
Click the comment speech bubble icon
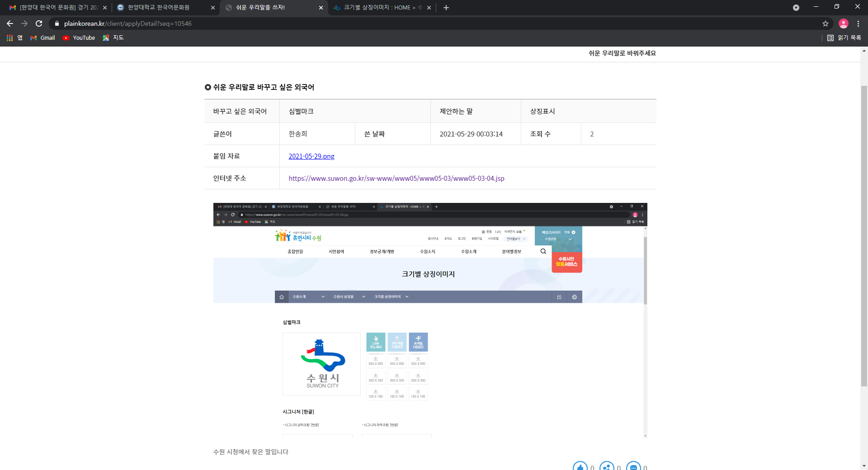coord(633,467)
